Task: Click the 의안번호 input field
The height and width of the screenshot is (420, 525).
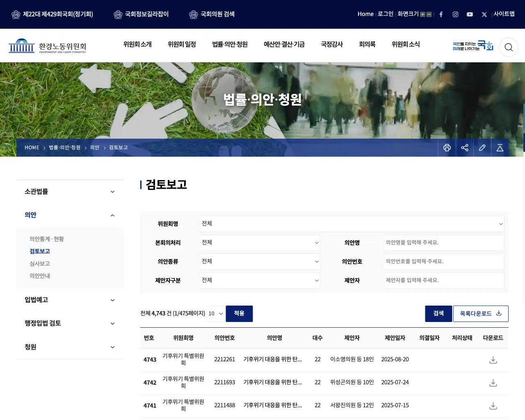Action: (444, 262)
